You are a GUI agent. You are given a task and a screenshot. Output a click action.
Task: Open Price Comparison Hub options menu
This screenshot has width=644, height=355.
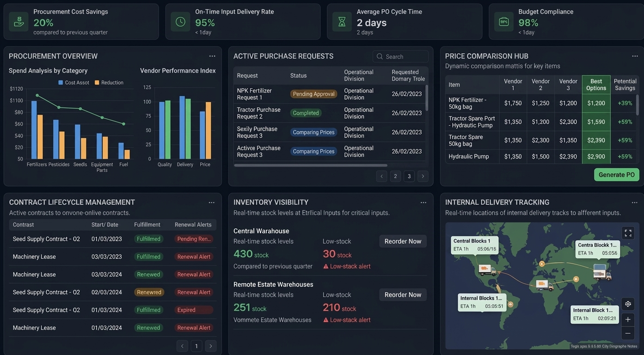[x=635, y=56]
